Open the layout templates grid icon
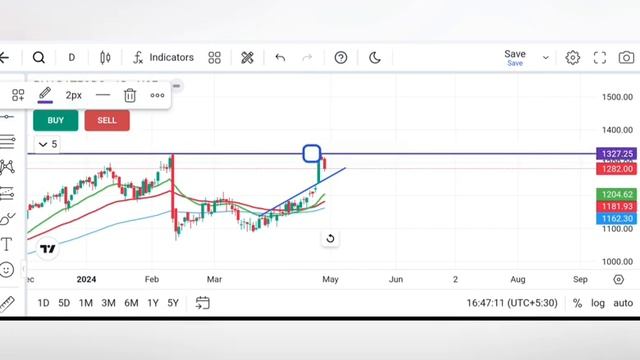This screenshot has width=640, height=360. point(214,58)
